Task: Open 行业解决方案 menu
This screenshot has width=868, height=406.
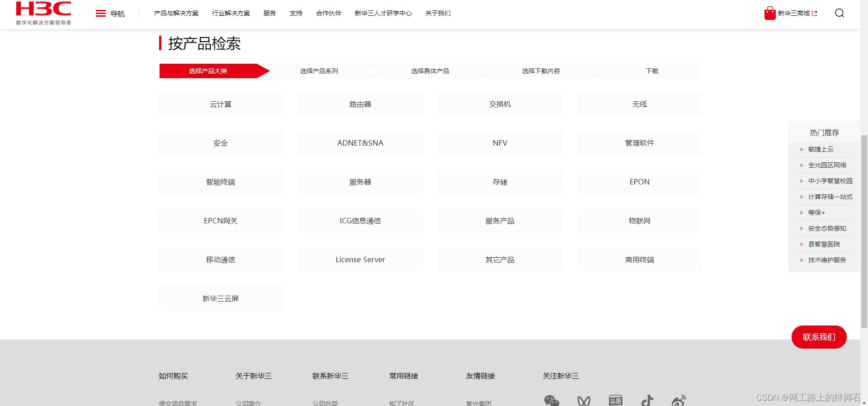Action: pos(231,13)
